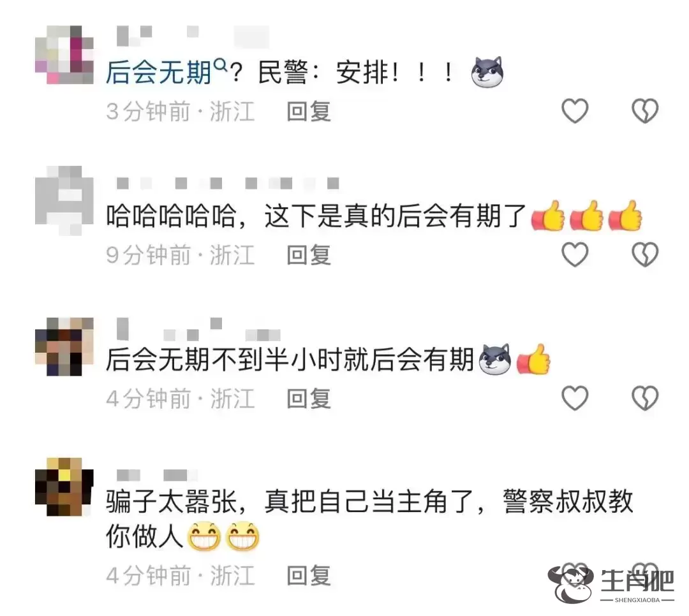Reply to the 骗子太嚣张 comment

[309, 575]
